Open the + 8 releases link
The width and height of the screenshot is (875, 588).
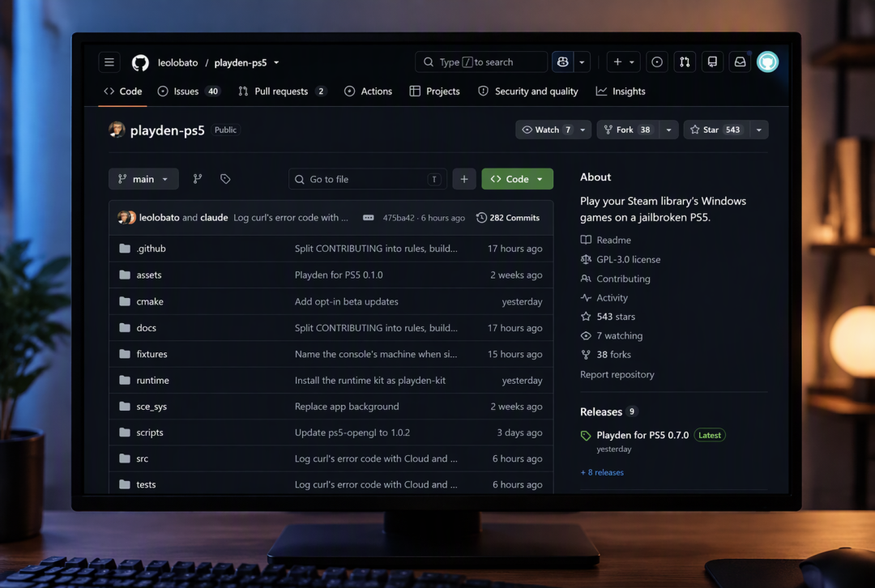pyautogui.click(x=602, y=472)
